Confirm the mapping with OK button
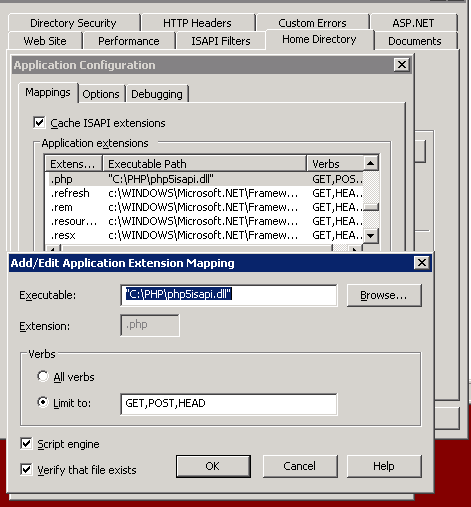This screenshot has width=471, height=507. (x=213, y=466)
